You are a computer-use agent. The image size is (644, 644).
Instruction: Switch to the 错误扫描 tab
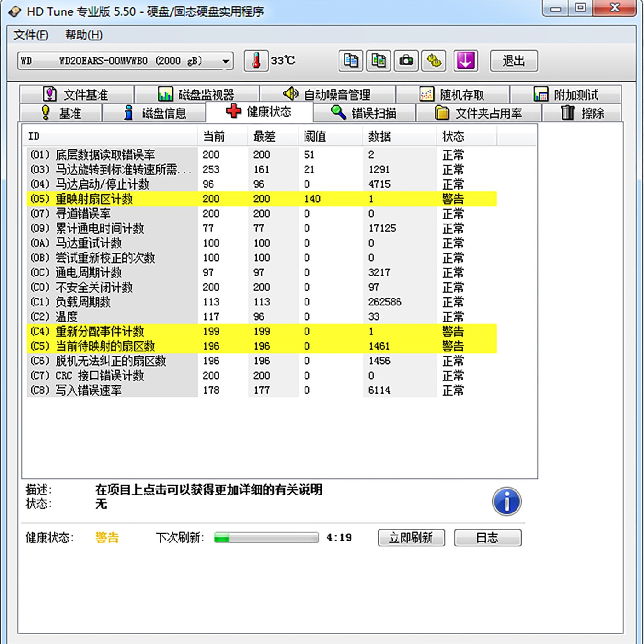pyautogui.click(x=364, y=113)
